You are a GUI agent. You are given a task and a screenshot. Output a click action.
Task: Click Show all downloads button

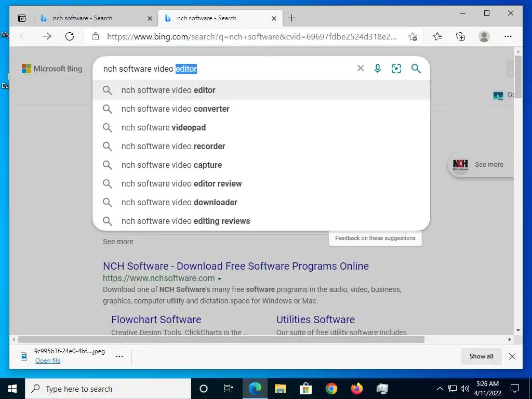(x=481, y=356)
